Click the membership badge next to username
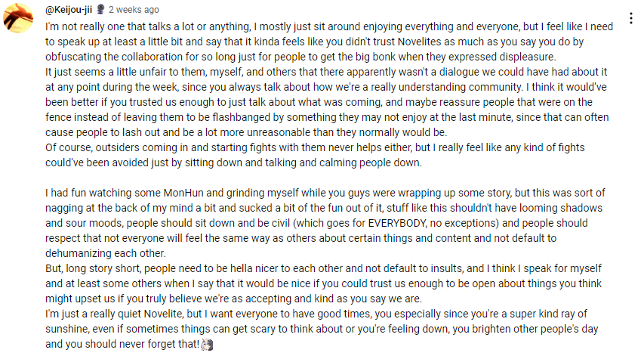The height and width of the screenshot is (356, 644). (x=100, y=9)
